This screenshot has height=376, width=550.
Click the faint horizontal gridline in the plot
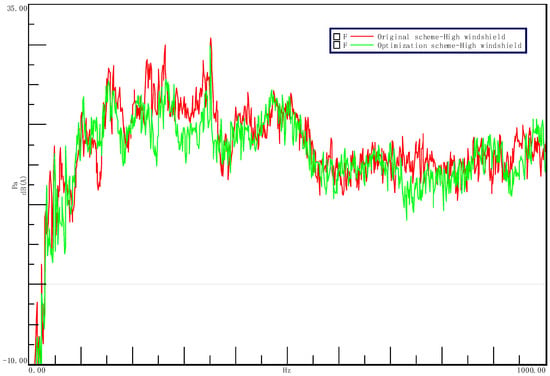pos(295,284)
